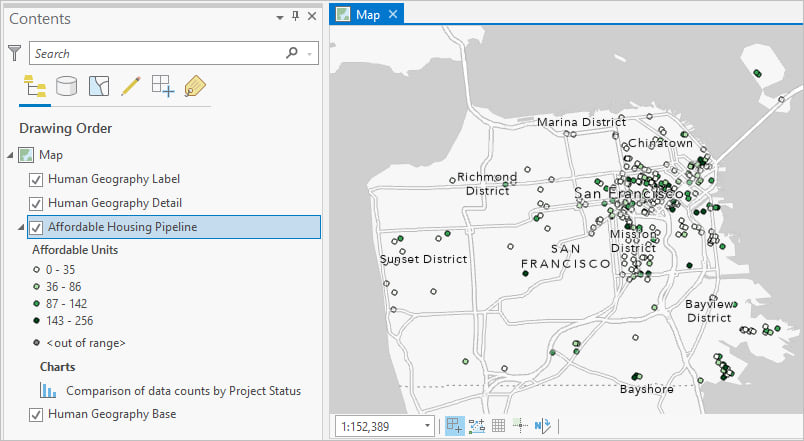Uncheck the Affordable Housing Pipeline layer checkbox
The image size is (804, 441).
click(x=37, y=227)
